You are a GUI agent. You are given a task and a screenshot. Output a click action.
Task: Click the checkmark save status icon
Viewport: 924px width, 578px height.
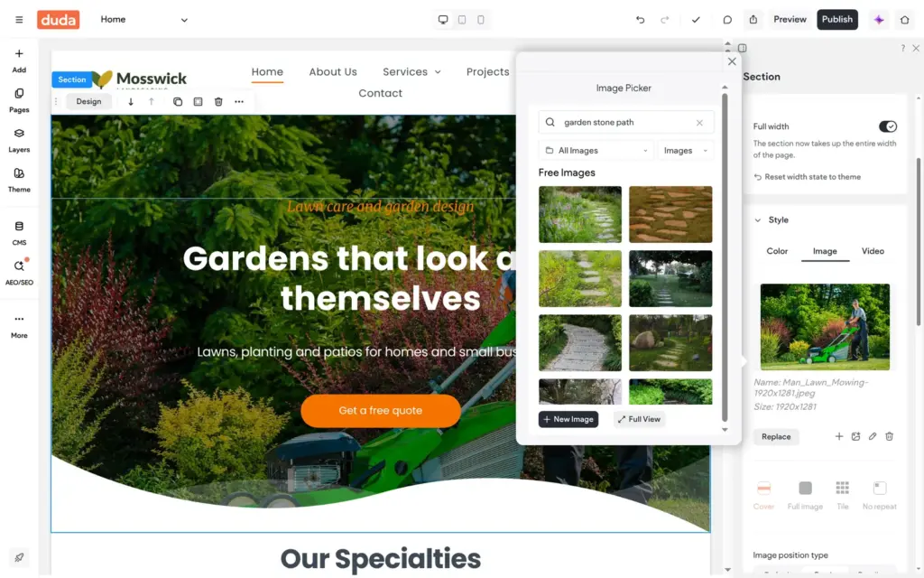click(696, 20)
